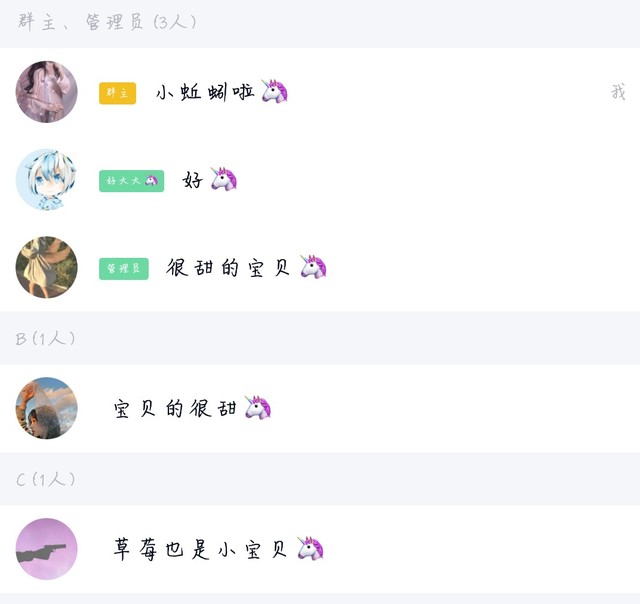
Task: Select the B (1人) section header
Action: coord(320,338)
